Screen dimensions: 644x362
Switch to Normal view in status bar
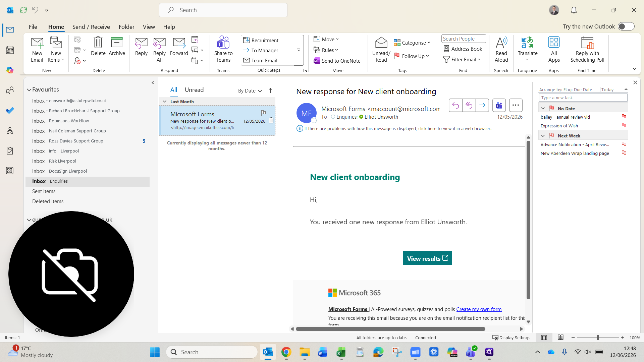(x=544, y=338)
